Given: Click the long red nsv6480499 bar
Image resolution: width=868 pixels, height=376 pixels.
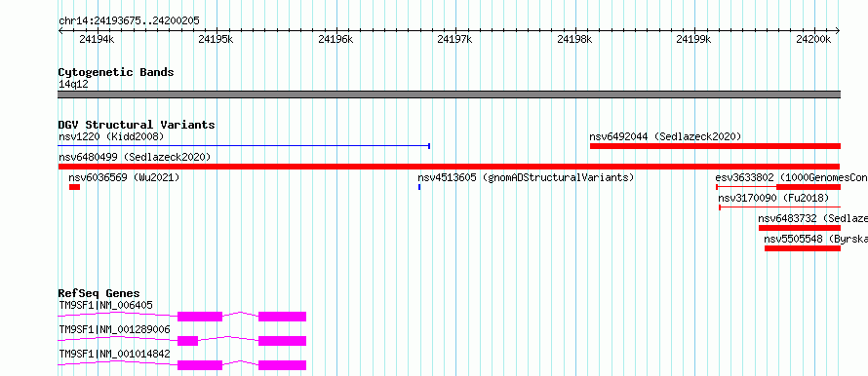Looking at the screenshot, I should tap(449, 167).
